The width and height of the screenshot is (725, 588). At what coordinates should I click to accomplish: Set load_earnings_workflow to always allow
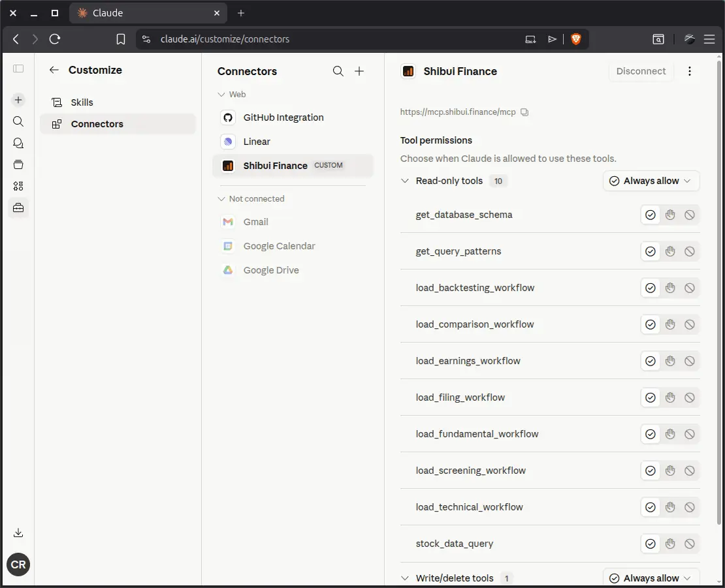tap(650, 361)
